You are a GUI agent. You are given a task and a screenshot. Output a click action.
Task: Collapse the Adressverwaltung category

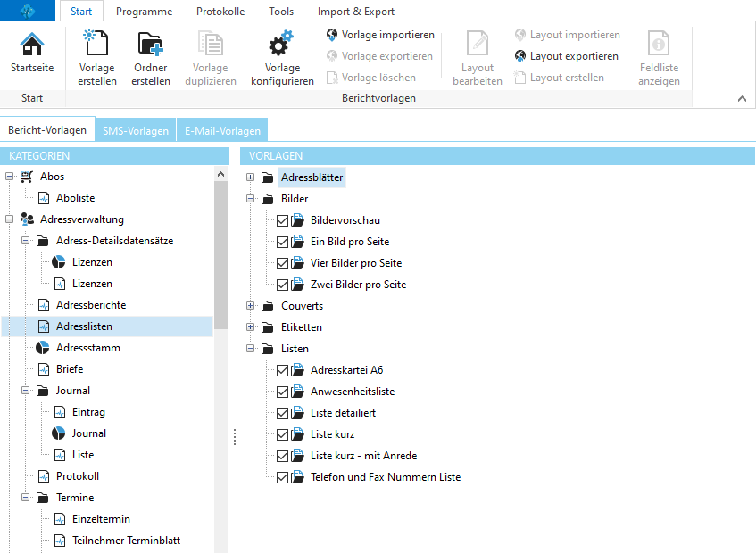point(9,219)
